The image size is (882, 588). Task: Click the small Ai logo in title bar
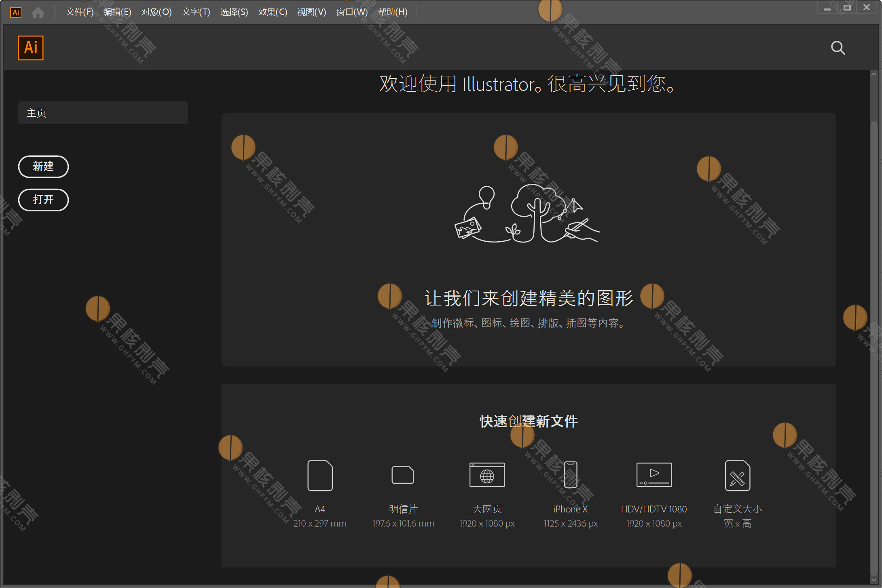click(x=16, y=12)
